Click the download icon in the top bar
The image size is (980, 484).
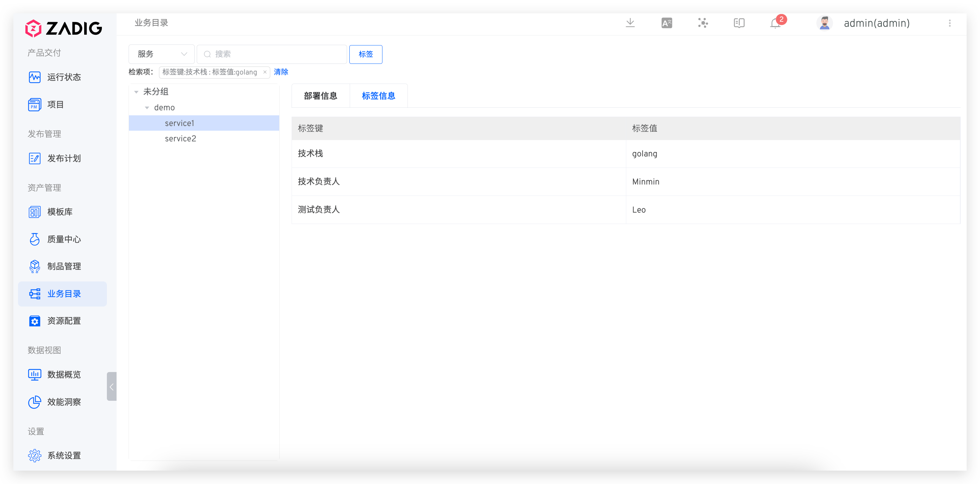coord(630,23)
